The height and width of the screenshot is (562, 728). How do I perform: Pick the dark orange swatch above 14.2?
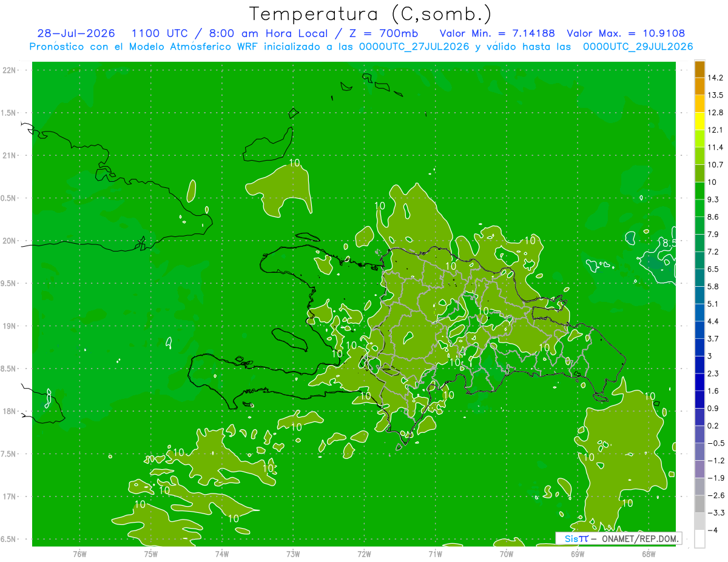coord(699,69)
